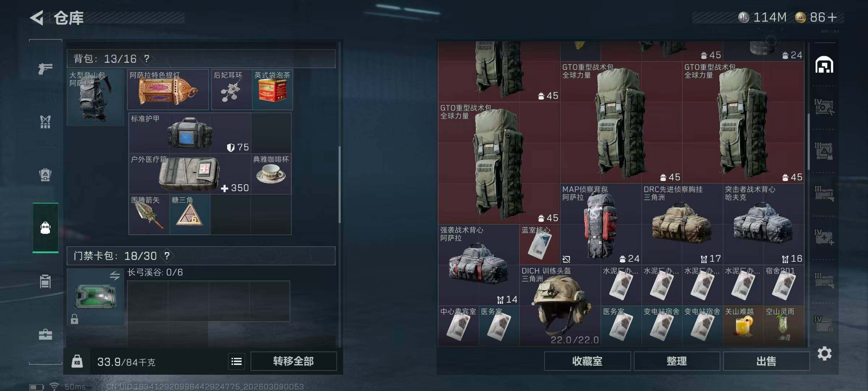This screenshot has width=868, height=391.
Task: Select the home all-items stash filter icon
Action: pos(824,65)
